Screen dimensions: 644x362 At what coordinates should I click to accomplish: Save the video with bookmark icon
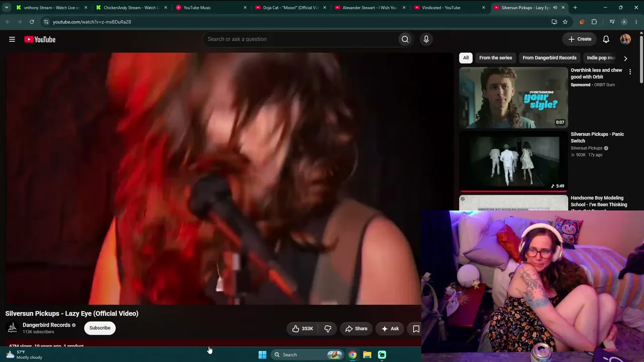pos(416,329)
